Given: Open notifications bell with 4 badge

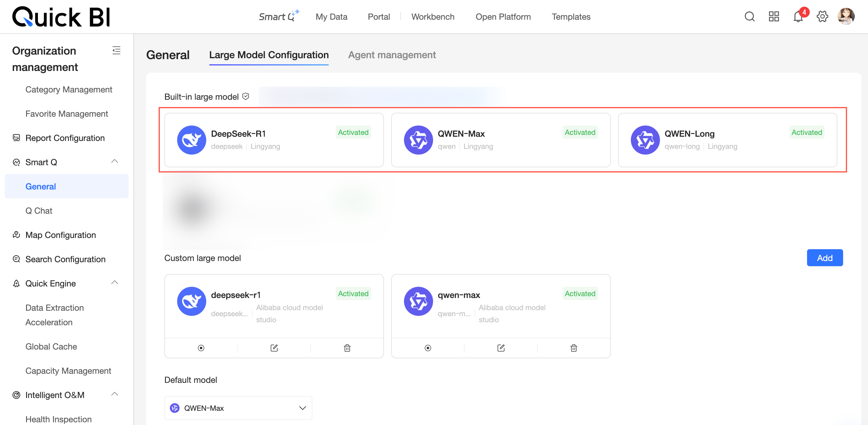Looking at the screenshot, I should (x=798, y=16).
